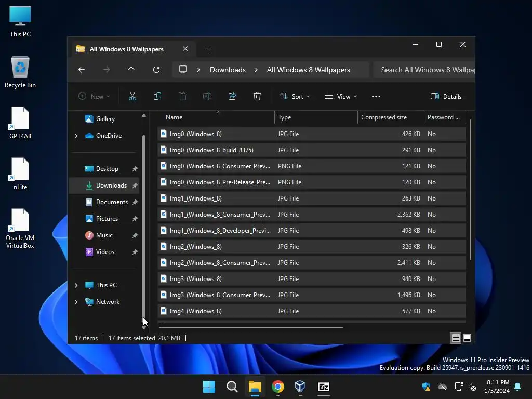Screen dimensions: 532x399
Task: Open the Sort dropdown
Action: pyautogui.click(x=295, y=96)
